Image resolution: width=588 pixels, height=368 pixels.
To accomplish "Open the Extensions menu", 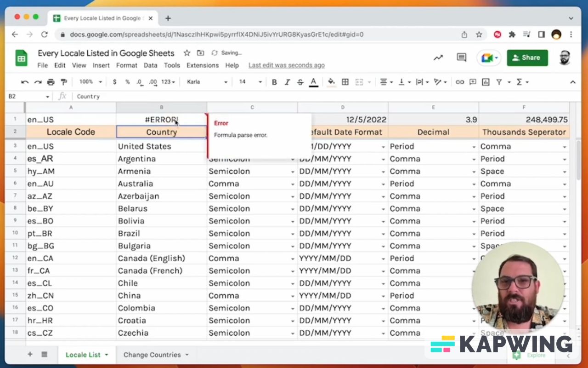I will (203, 65).
